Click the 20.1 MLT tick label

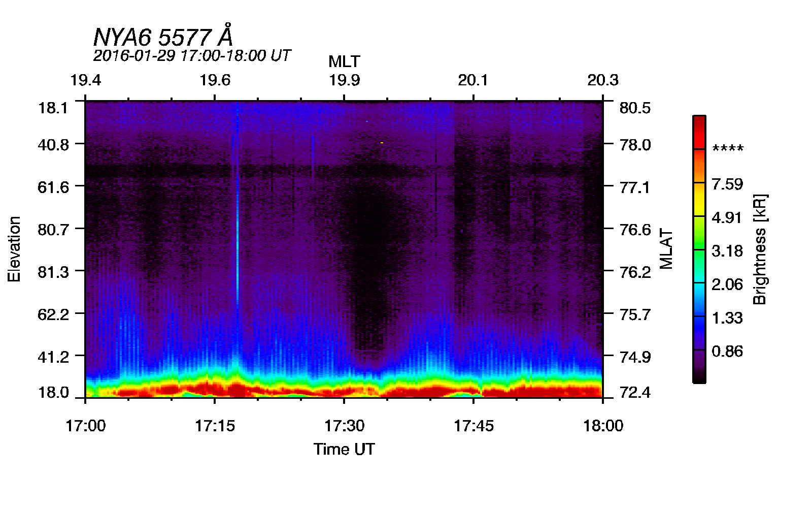(473, 80)
